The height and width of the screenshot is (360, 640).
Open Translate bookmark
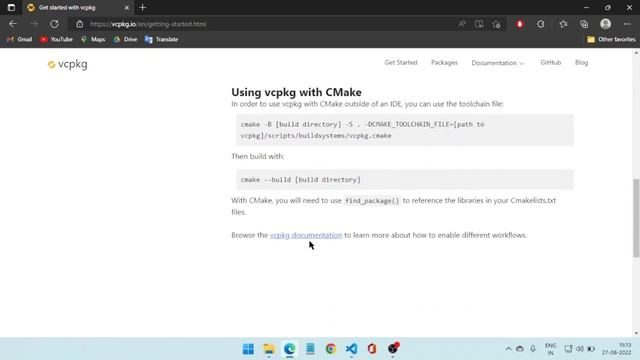(x=162, y=39)
